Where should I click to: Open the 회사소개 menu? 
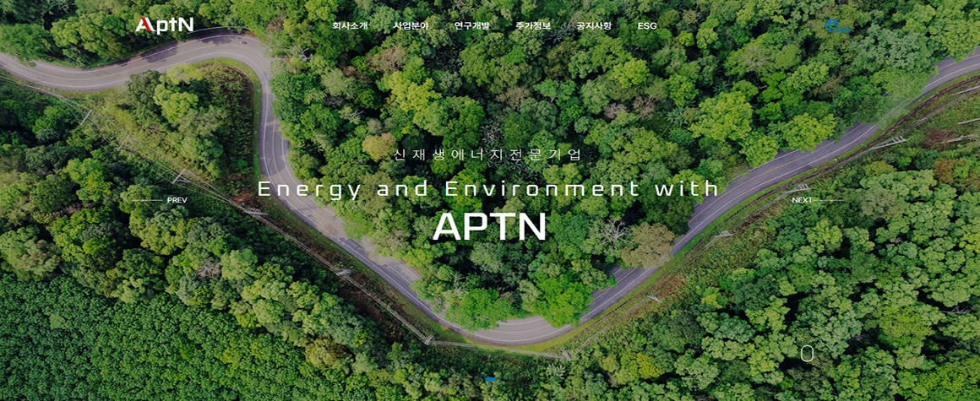350,26
